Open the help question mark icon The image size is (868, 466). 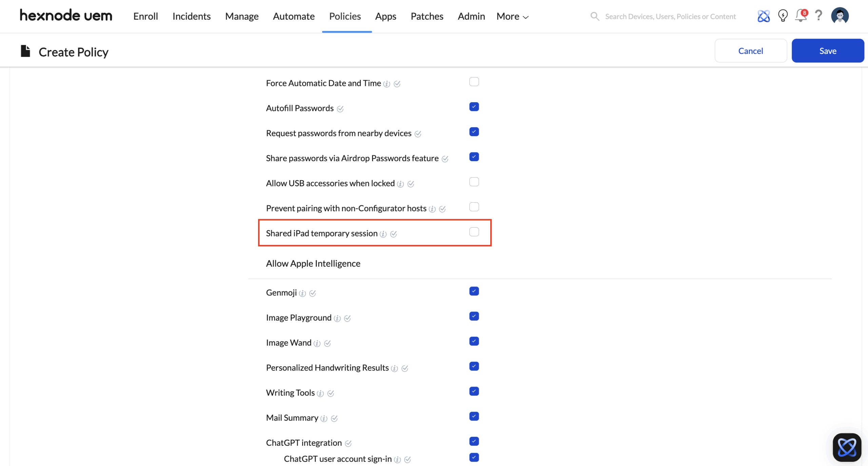pos(818,16)
